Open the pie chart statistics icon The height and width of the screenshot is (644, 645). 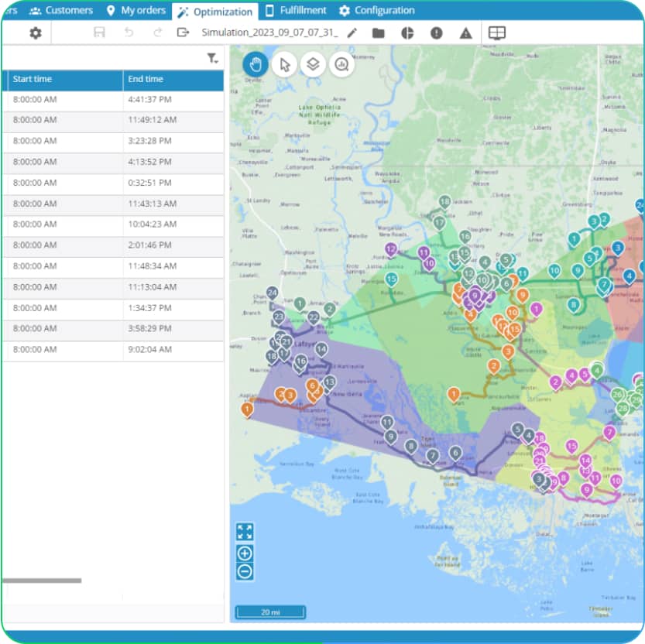tap(407, 33)
